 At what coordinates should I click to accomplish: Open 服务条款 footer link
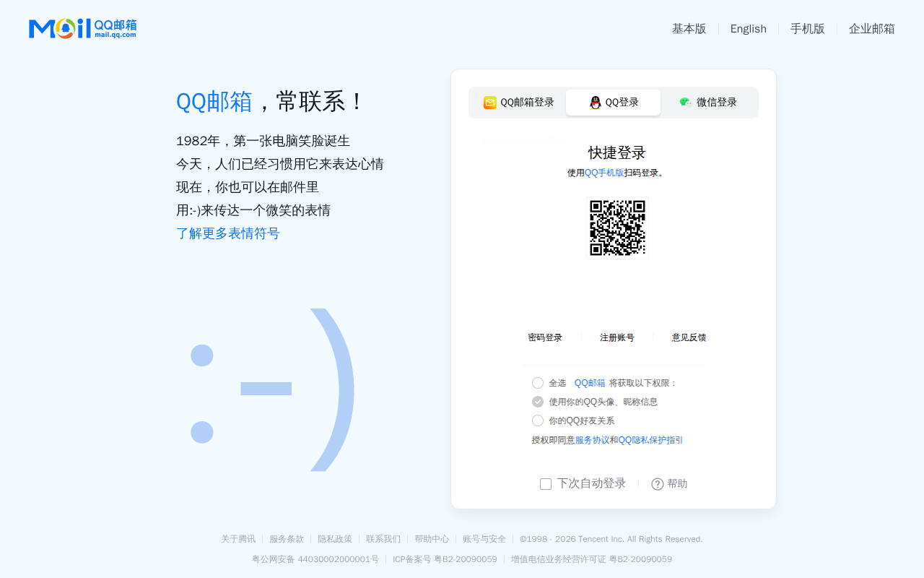(x=287, y=539)
